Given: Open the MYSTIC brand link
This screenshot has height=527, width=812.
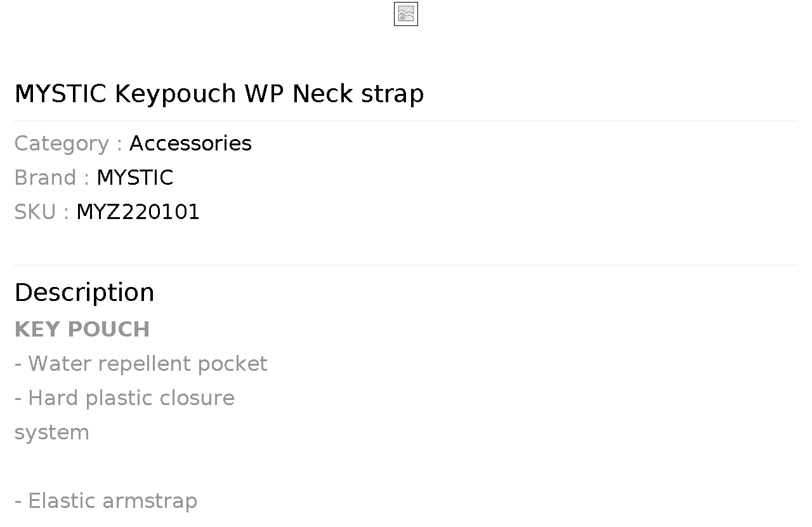Looking at the screenshot, I should click(x=134, y=178).
